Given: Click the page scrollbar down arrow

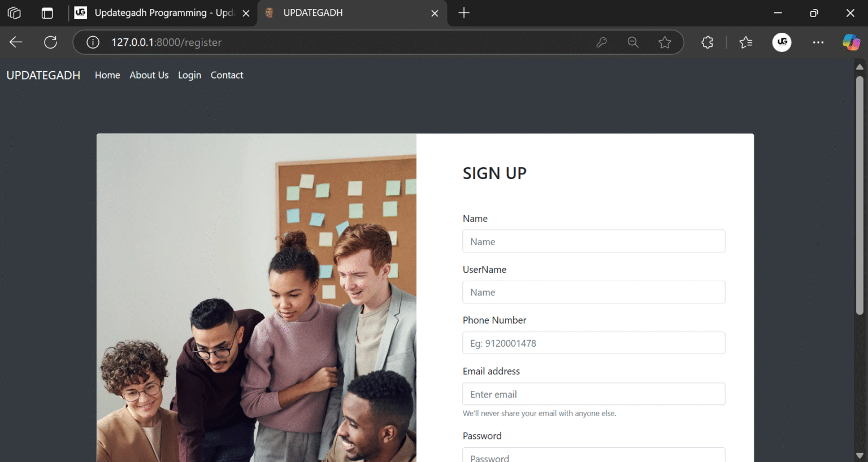Looking at the screenshot, I should 860,455.
